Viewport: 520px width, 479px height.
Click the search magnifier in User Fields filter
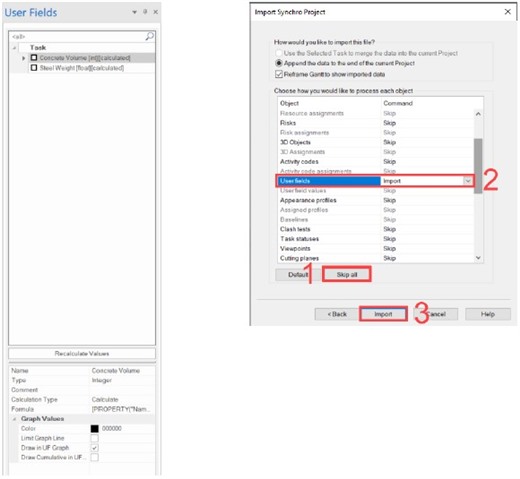(150, 36)
